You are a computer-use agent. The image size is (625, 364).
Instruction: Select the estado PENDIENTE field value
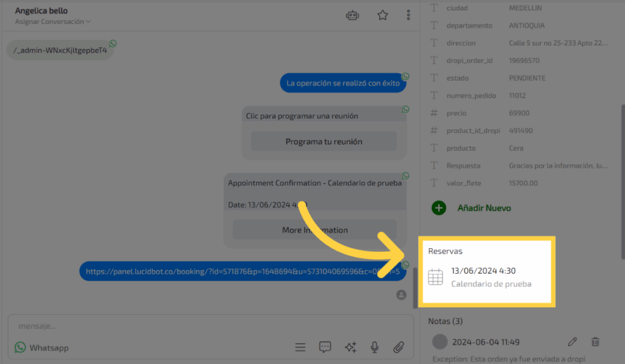pos(527,78)
